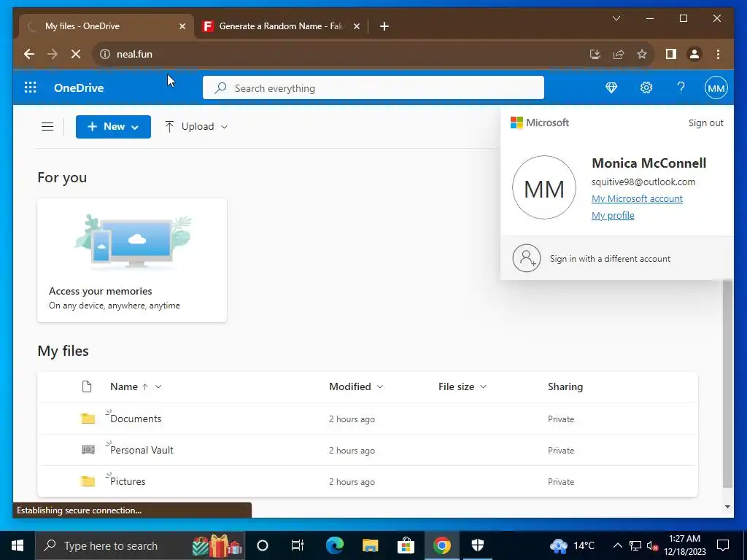Close the Generate a Random Name tab
The image size is (747, 560).
[356, 26]
